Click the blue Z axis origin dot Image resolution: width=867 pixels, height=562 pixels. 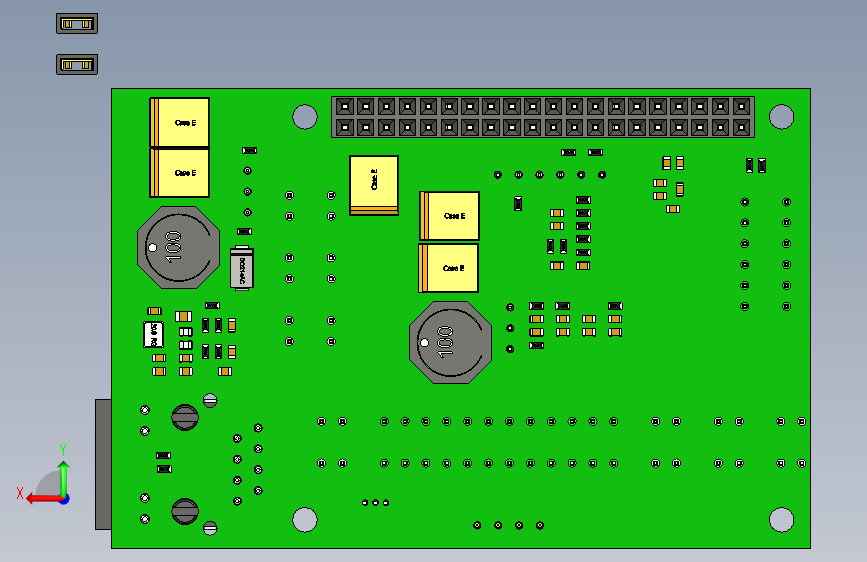[x=65, y=499]
